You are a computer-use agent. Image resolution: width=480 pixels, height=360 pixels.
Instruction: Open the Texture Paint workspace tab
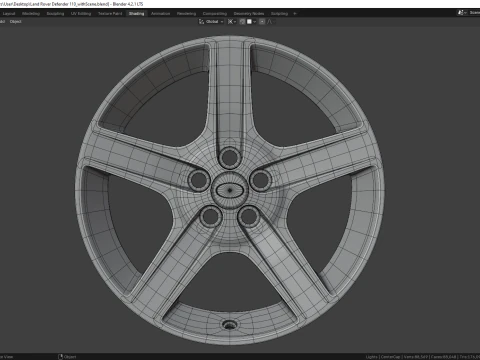coord(110,14)
